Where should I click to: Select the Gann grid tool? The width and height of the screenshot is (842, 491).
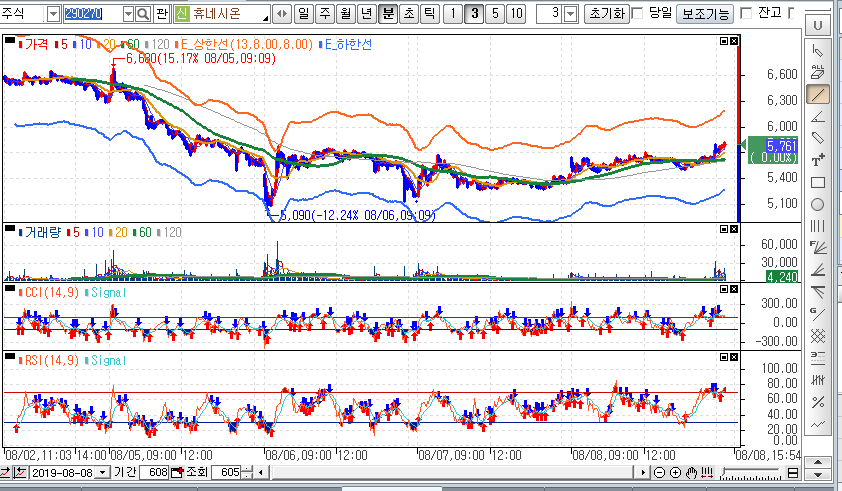817,336
